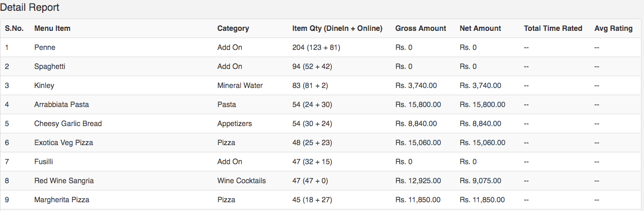The height and width of the screenshot is (211, 644).
Task: Click the Menu Item column header
Action: coord(52,28)
